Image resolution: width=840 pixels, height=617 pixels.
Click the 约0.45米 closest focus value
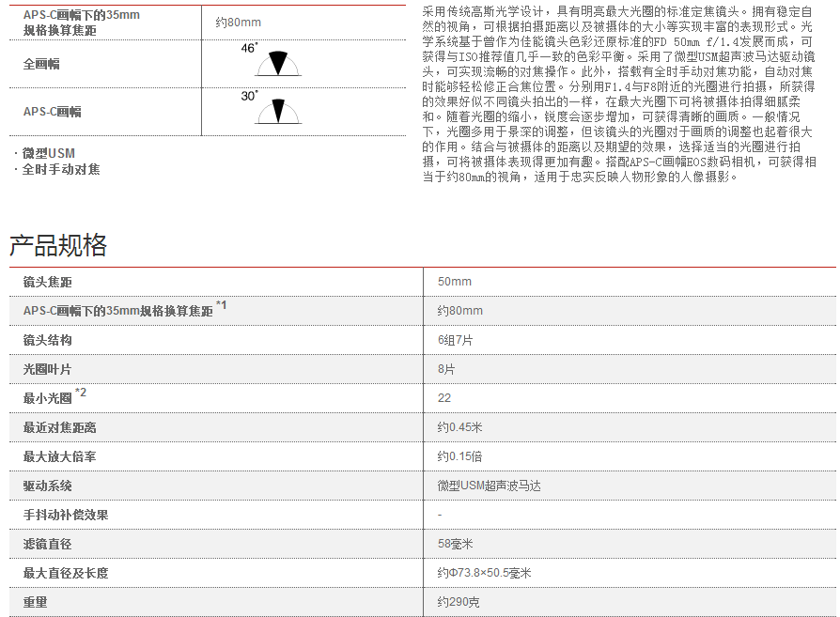(460, 427)
